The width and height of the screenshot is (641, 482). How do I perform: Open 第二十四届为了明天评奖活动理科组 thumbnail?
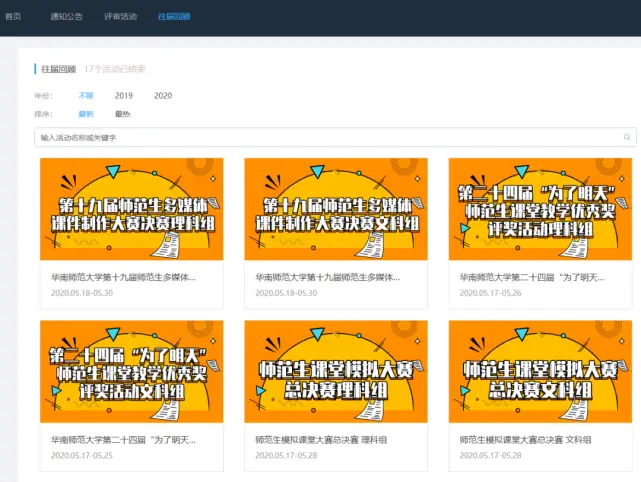point(540,209)
